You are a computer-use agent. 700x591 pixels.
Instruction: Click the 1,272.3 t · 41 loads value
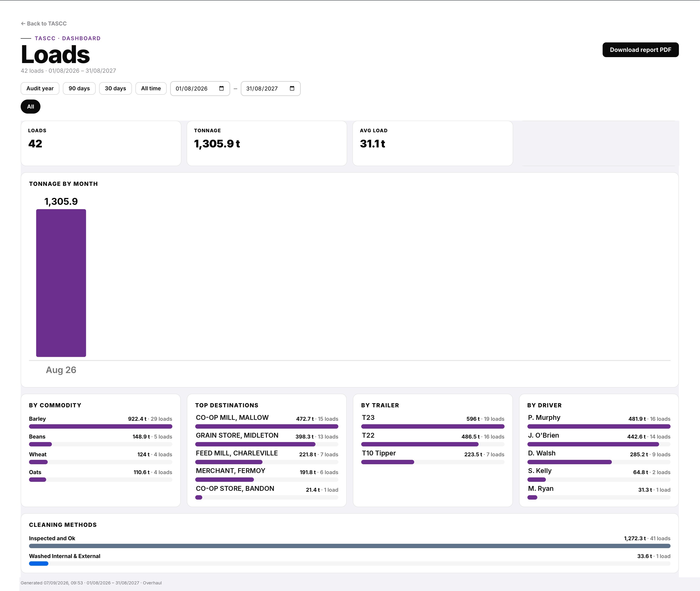click(x=647, y=538)
